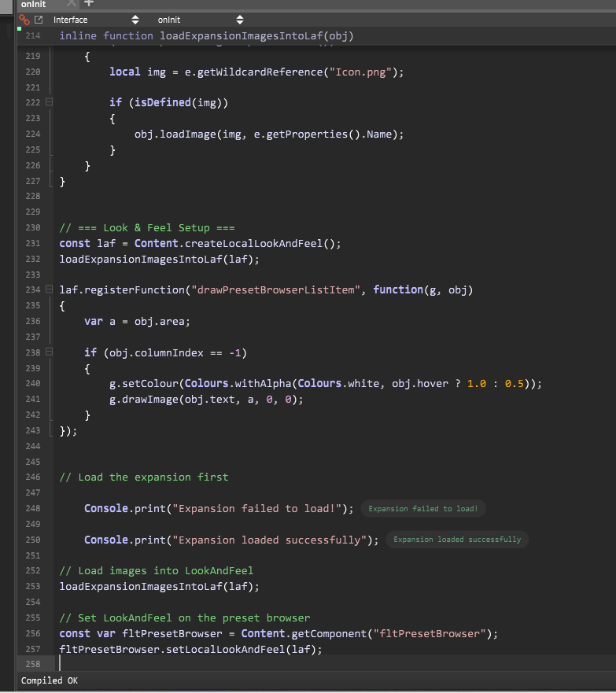Click the 'Expansion failed to load!' inline value badge
The image size is (616, 693).
(423, 509)
